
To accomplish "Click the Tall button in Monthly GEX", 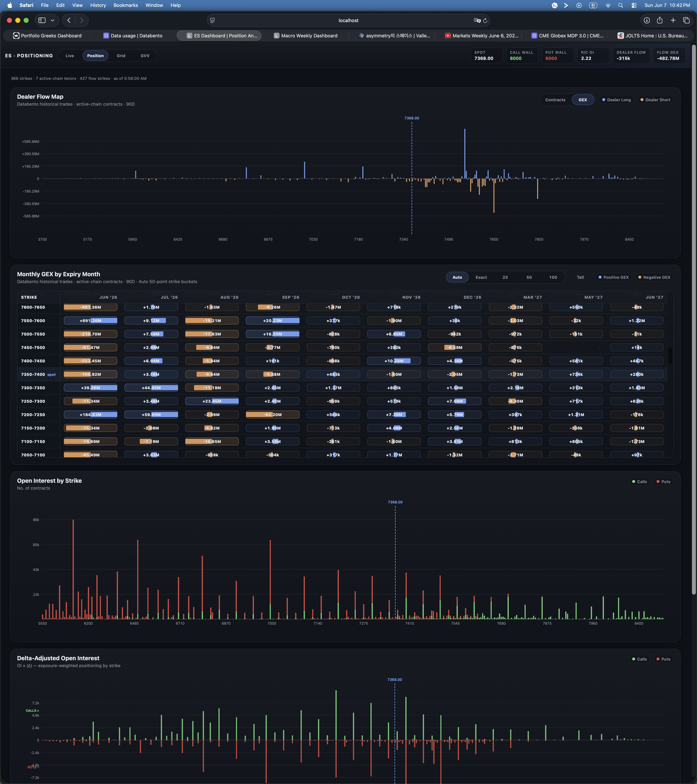I will (580, 277).
